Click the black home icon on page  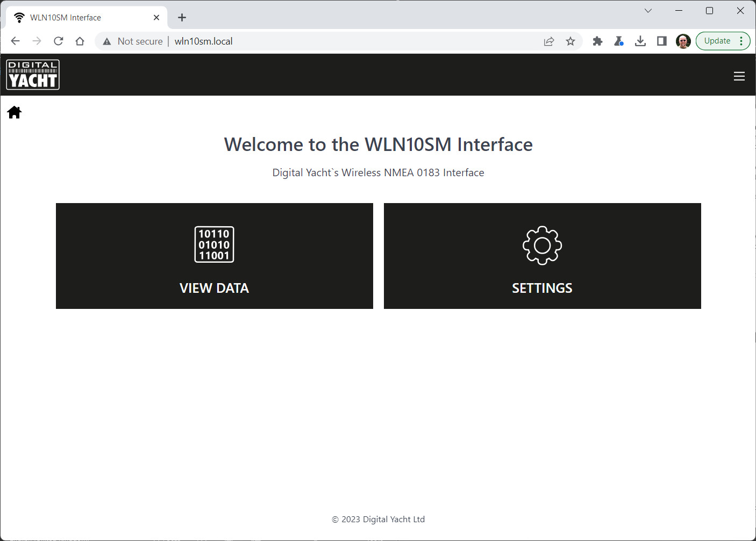tap(15, 112)
